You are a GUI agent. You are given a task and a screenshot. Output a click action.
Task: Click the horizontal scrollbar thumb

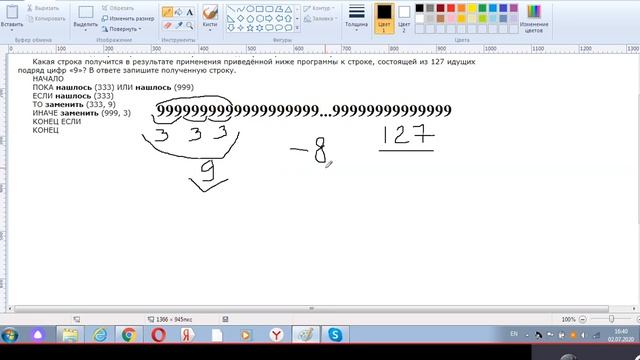point(311,309)
